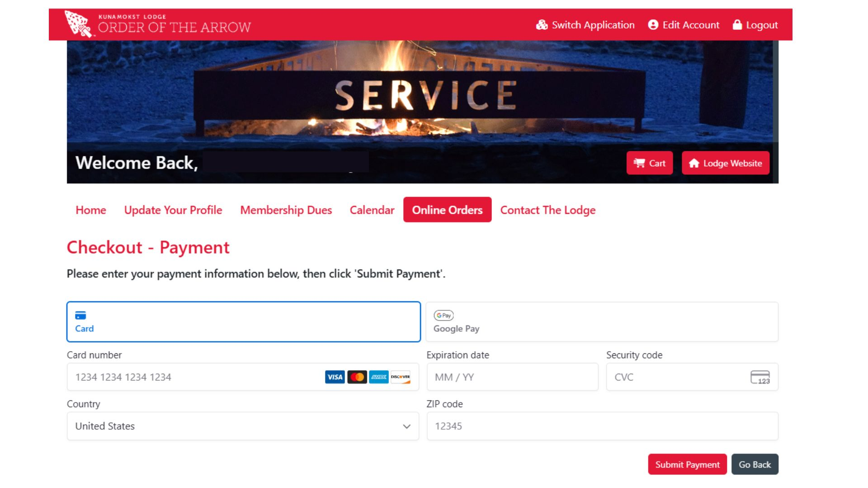Click the CVC card hint icon

click(760, 377)
